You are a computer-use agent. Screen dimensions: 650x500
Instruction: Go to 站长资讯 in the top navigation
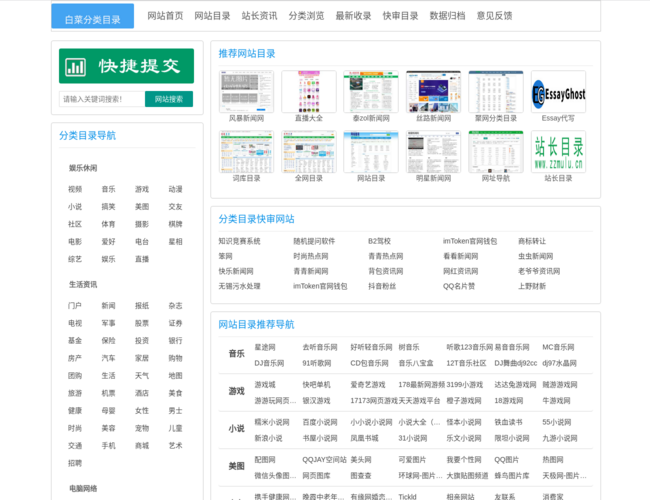pos(259,16)
